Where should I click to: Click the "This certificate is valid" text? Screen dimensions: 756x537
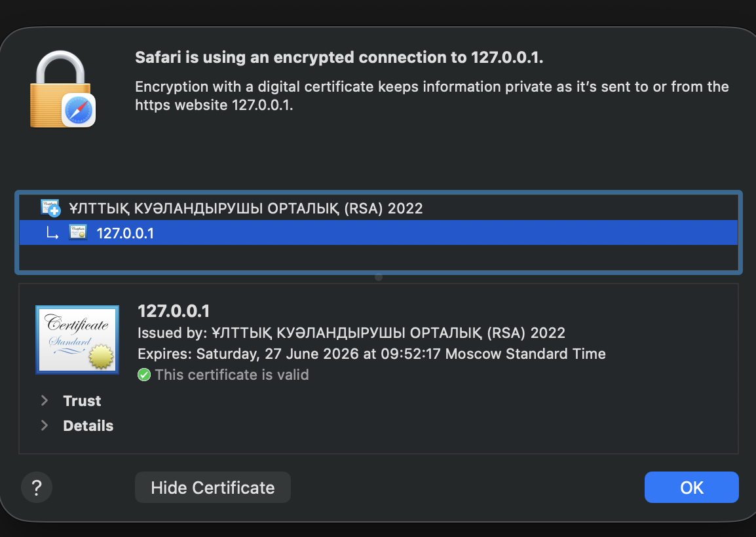(232, 375)
